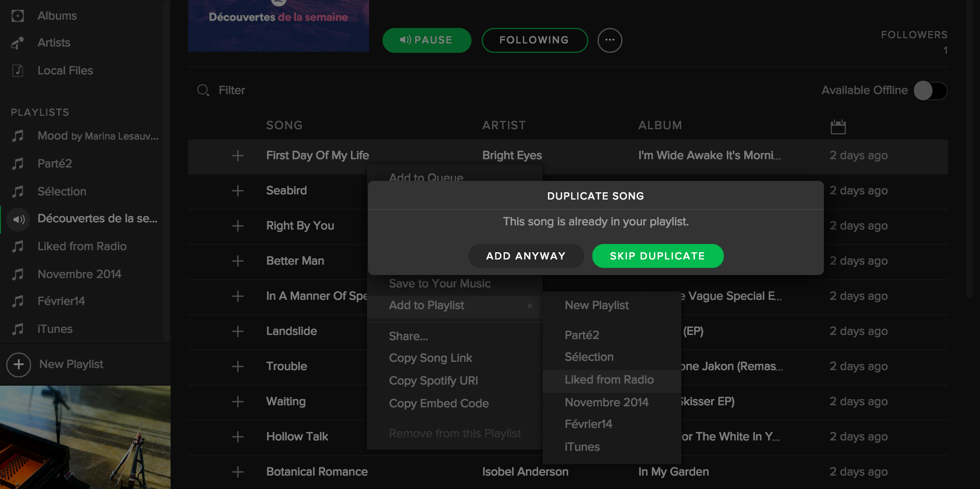Click the Artists microphone icon
This screenshot has height=489, width=980.
pyautogui.click(x=18, y=43)
